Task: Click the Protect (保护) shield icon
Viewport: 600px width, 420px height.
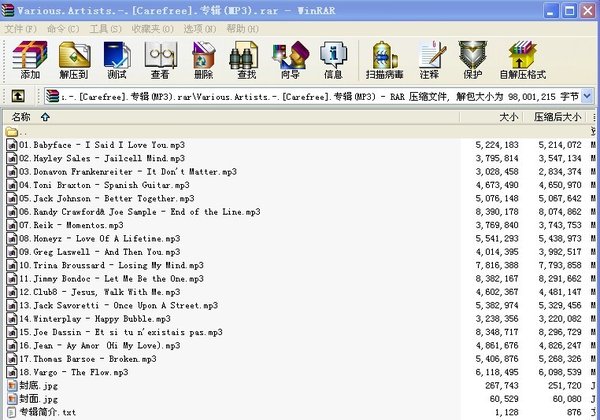Action: (x=473, y=60)
